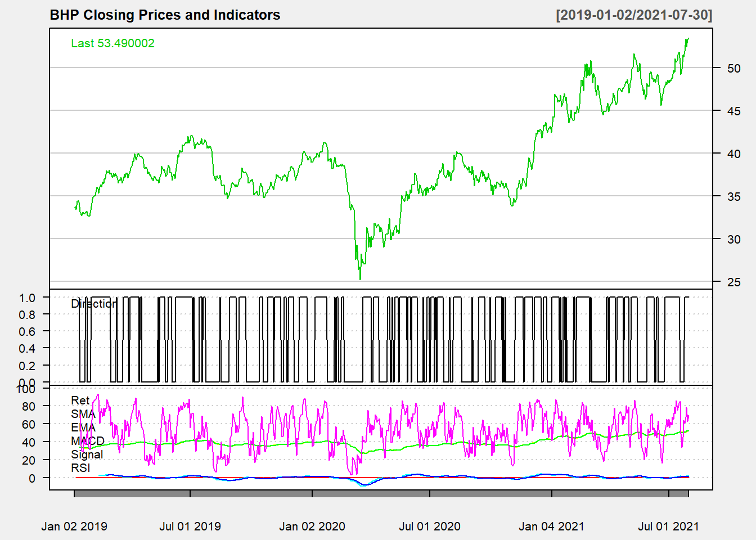Screen dimensions: 756x540
Task: Click the 'Jan 02 2019' date label
Action: click(74, 526)
